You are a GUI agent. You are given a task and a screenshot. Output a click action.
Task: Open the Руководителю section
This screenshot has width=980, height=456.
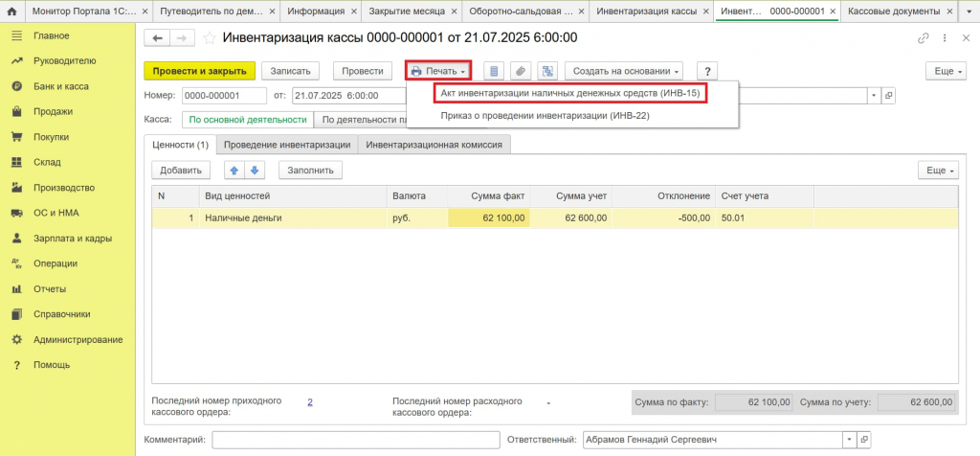[64, 61]
